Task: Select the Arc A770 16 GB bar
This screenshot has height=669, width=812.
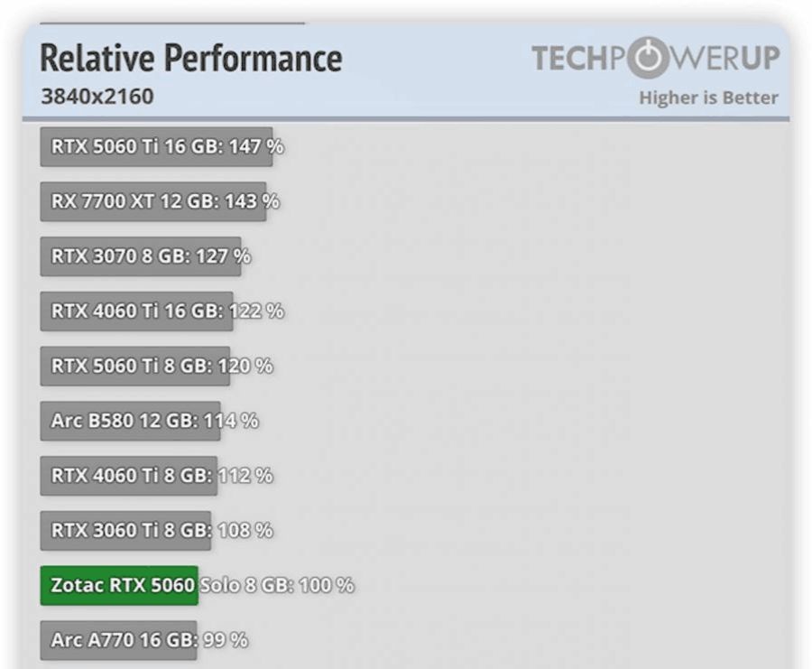Action: click(x=118, y=640)
